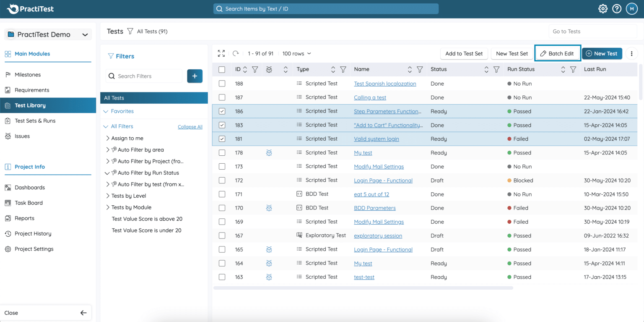Collapse the Favorites section

point(106,111)
